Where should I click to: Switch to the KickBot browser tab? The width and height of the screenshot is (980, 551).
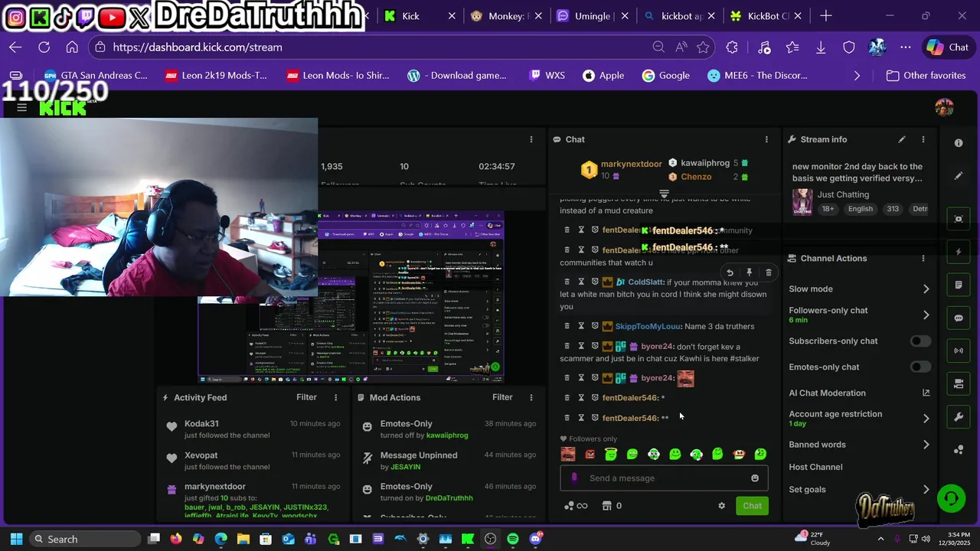[x=766, y=15]
